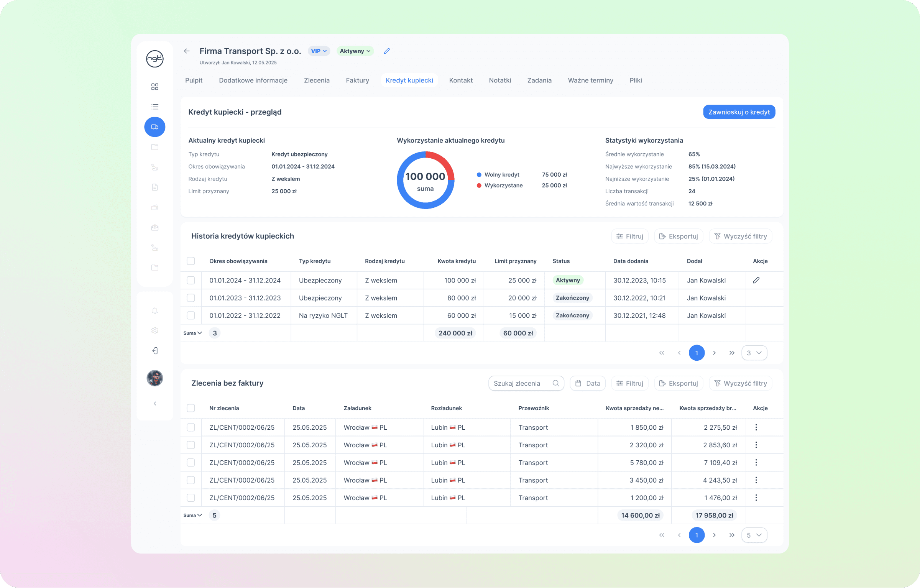Check the 01.01.2023 - 31.12.2023 row
920x588 pixels.
point(191,298)
